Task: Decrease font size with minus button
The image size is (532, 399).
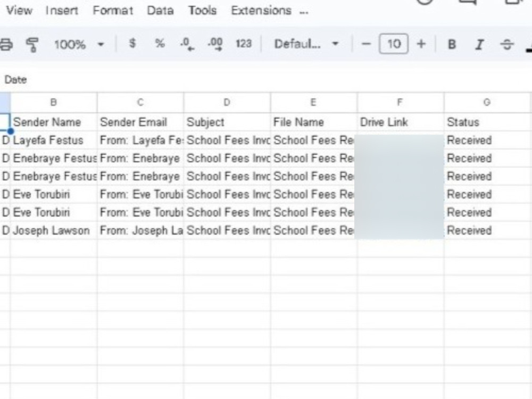Action: [x=366, y=44]
